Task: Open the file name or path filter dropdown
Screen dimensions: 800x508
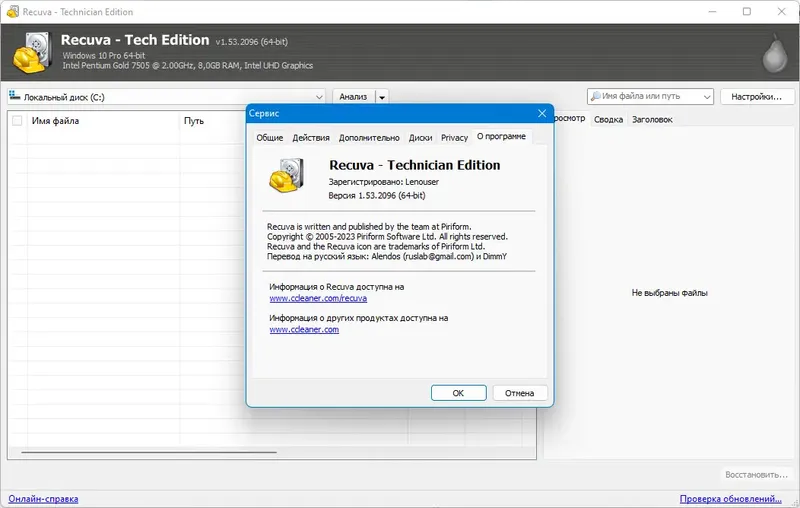Action: [707, 96]
